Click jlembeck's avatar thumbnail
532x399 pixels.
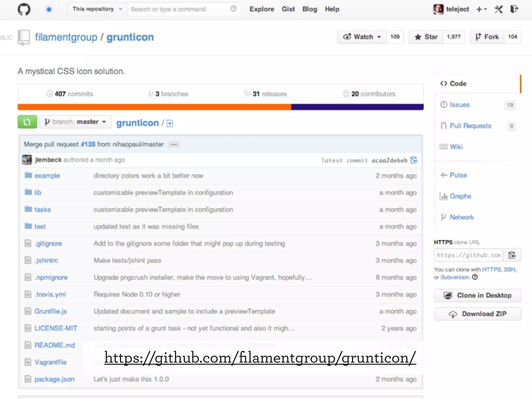pos(27,160)
